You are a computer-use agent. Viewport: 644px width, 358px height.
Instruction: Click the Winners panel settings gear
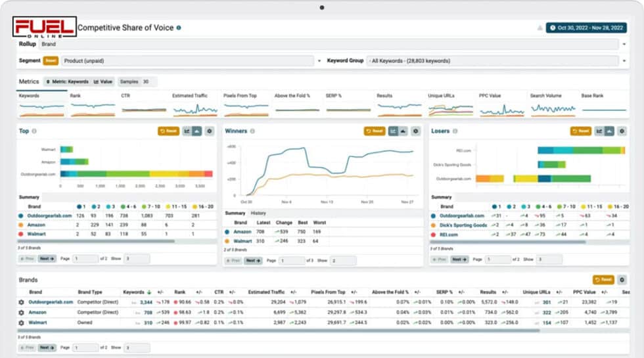pyautogui.click(x=415, y=131)
